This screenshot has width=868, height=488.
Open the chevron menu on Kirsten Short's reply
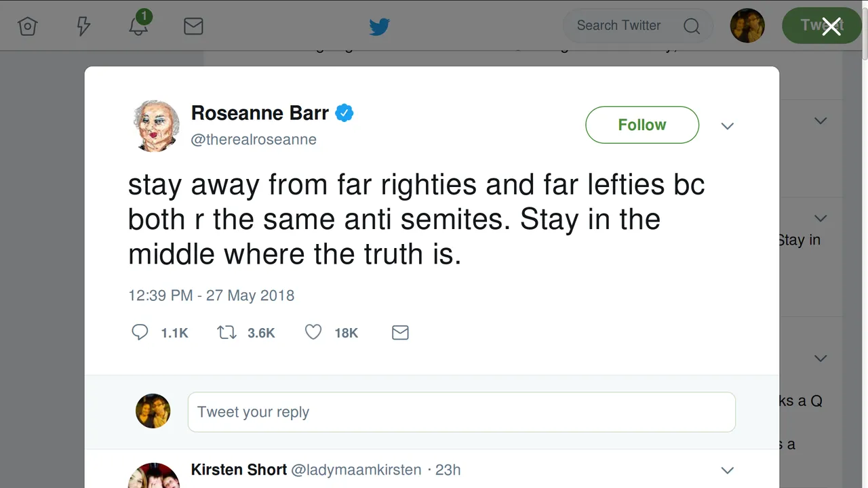click(728, 470)
